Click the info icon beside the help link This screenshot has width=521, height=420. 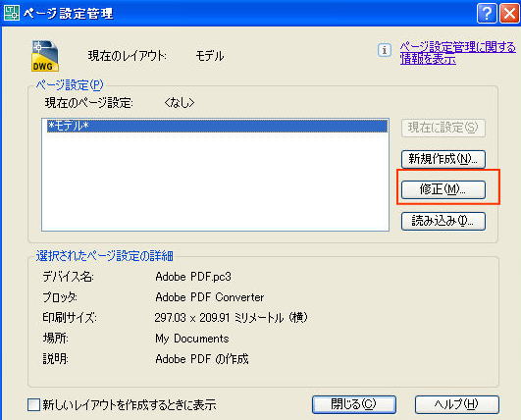click(385, 50)
